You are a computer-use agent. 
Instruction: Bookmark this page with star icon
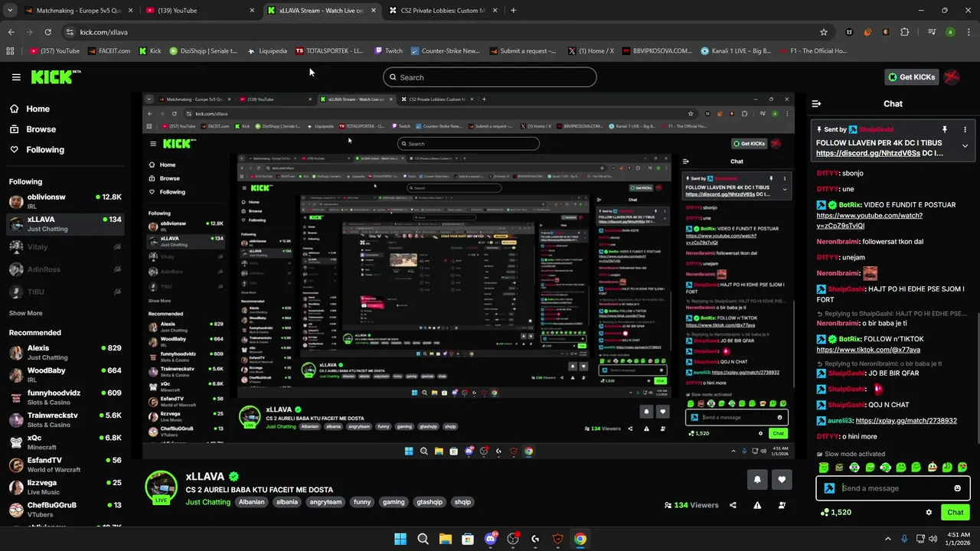click(x=824, y=32)
